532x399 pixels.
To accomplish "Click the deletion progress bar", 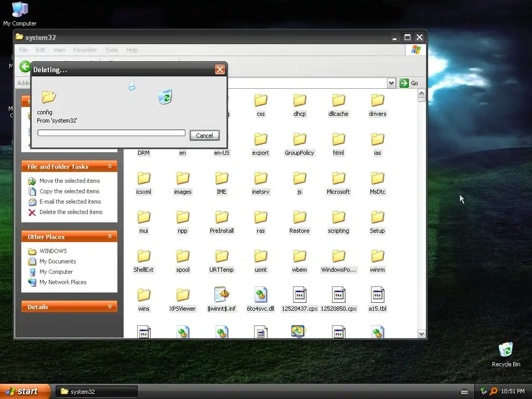I will click(x=111, y=132).
